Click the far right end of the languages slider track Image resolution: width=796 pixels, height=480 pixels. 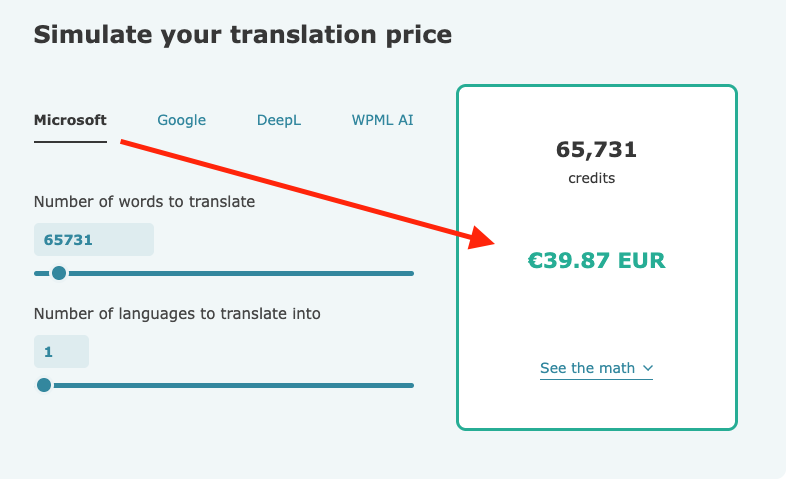pyautogui.click(x=411, y=385)
